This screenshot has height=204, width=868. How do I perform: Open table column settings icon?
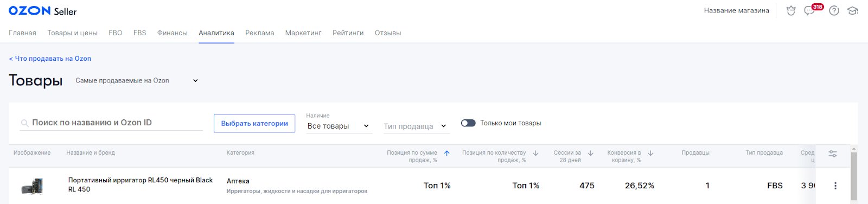pos(833,154)
